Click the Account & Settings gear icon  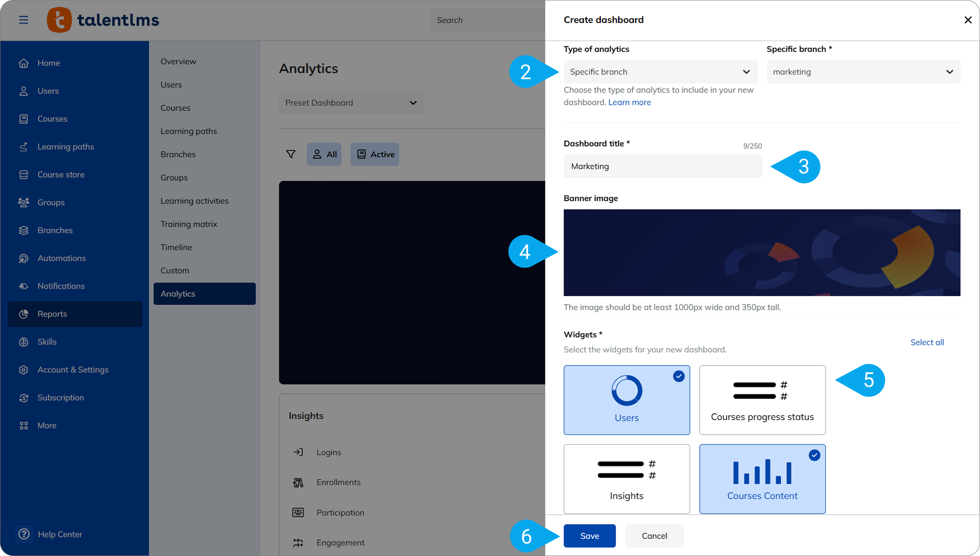pos(24,370)
